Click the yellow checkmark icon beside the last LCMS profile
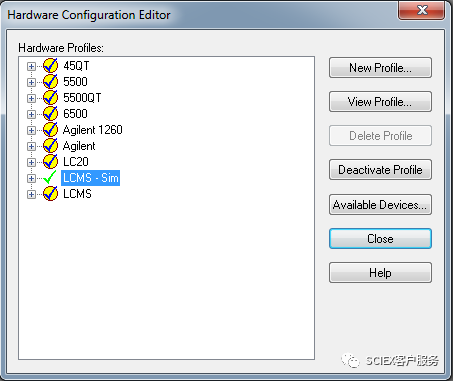The width and height of the screenshot is (453, 381). pos(50,194)
